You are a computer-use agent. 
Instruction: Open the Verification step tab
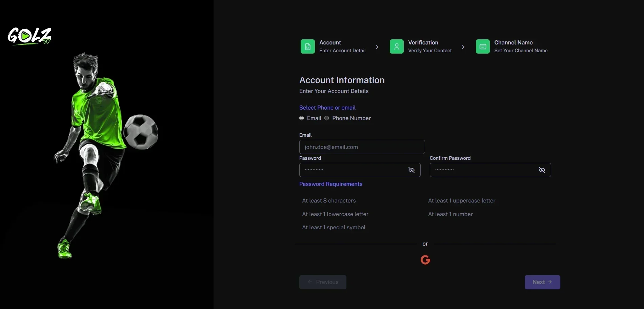[x=429, y=46]
